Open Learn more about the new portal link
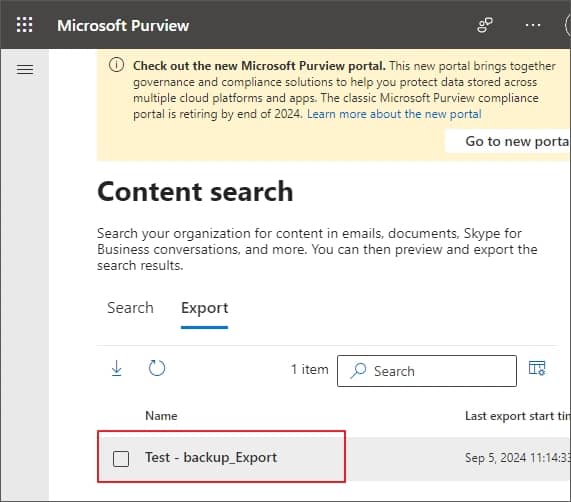Image resolution: width=571 pixels, height=502 pixels. tap(394, 114)
